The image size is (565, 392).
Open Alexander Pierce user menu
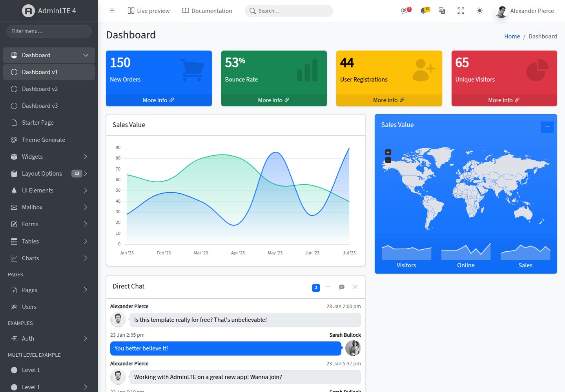(525, 11)
